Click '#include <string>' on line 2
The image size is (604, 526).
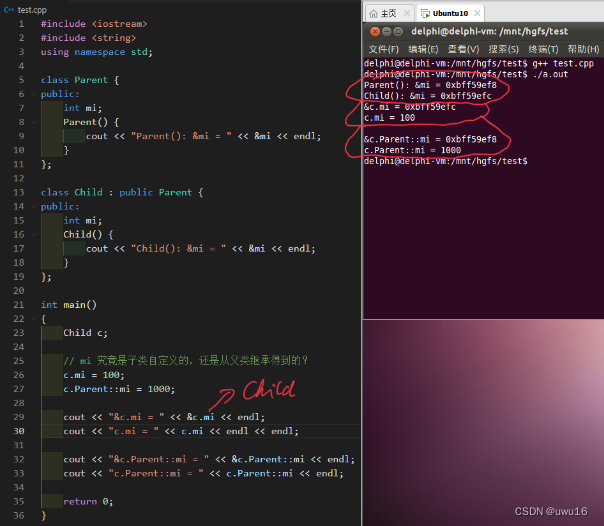pos(88,38)
